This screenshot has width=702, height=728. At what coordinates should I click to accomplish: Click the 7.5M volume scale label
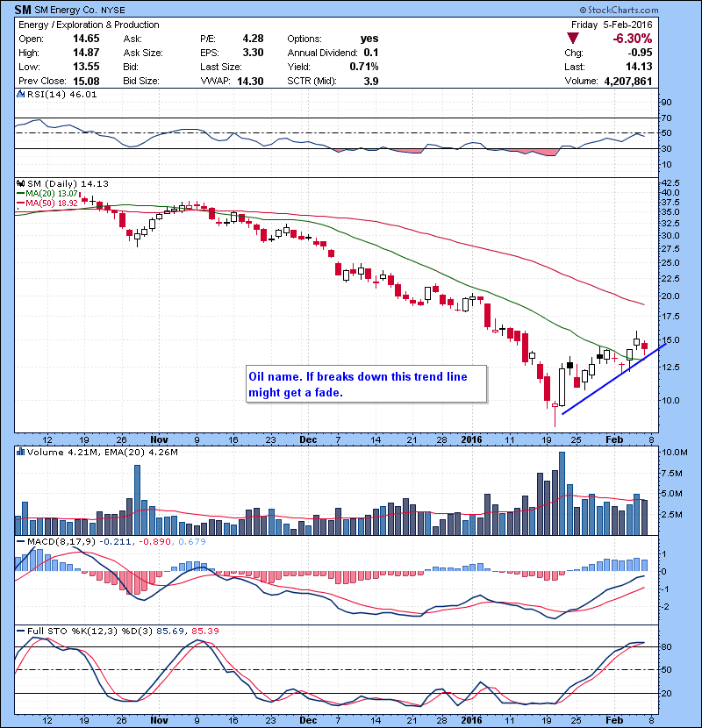tap(672, 473)
